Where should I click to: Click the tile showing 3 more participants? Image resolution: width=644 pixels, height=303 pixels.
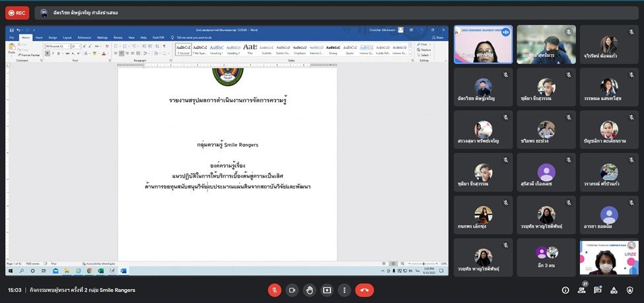coord(546,257)
